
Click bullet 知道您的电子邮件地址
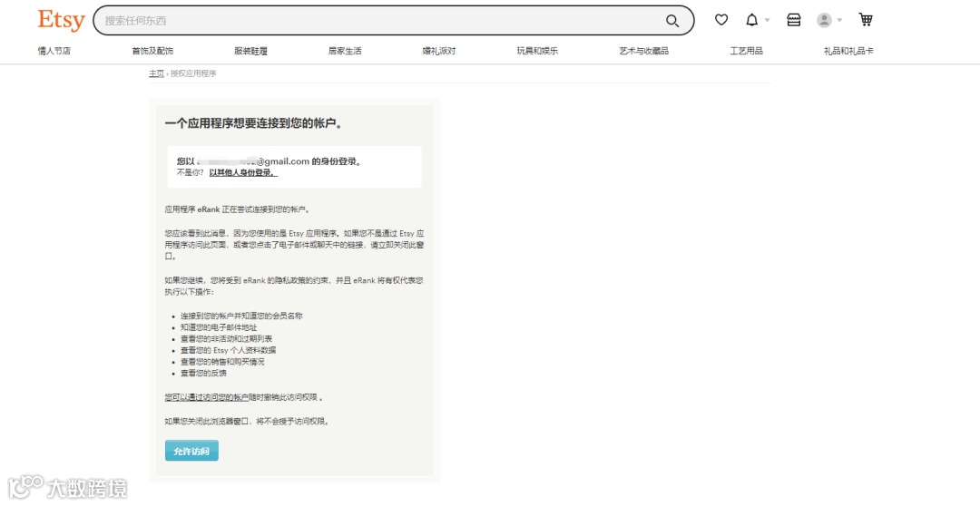[x=219, y=327]
